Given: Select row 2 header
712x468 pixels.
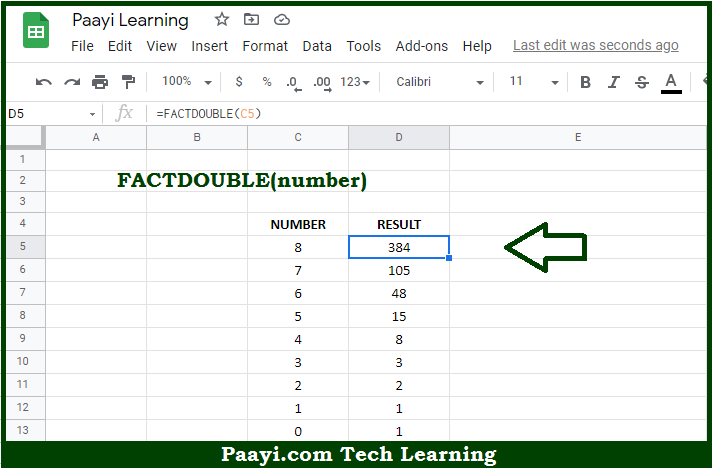Looking at the screenshot, I should [25, 181].
